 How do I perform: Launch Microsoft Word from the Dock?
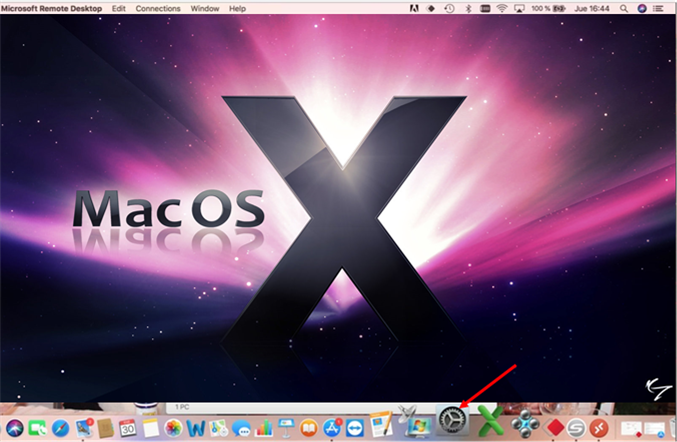point(196,428)
